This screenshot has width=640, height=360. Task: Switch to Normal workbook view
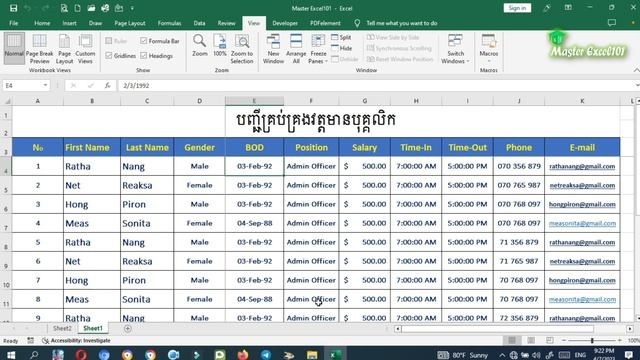pos(14,49)
